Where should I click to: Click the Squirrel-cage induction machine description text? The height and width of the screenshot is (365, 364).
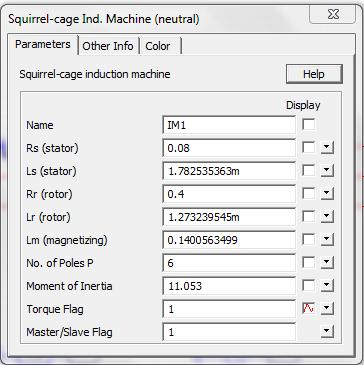[x=95, y=74]
